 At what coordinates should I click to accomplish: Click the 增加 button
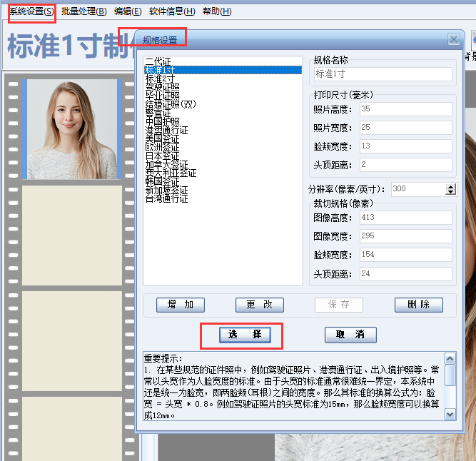click(181, 305)
